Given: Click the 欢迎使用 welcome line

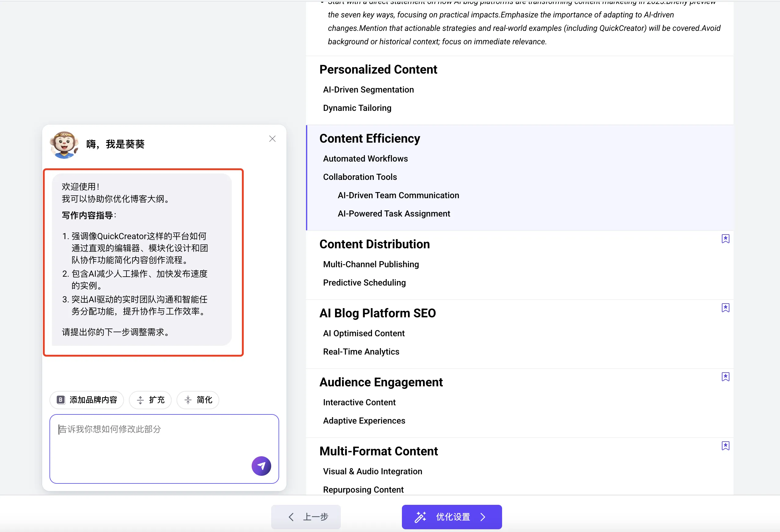Looking at the screenshot, I should tap(81, 187).
